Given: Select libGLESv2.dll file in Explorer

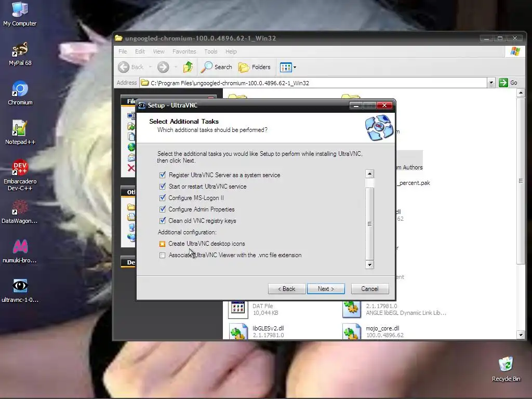Looking at the screenshot, I should point(258,331).
